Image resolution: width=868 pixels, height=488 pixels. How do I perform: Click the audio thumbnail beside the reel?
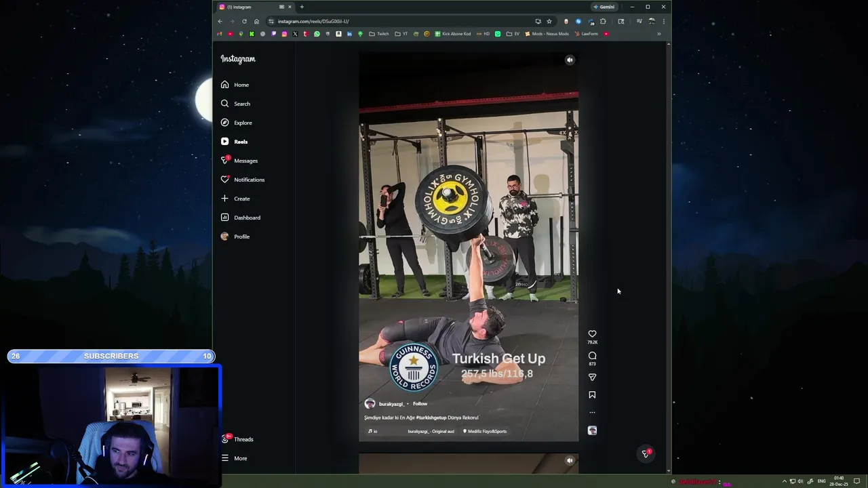click(592, 430)
